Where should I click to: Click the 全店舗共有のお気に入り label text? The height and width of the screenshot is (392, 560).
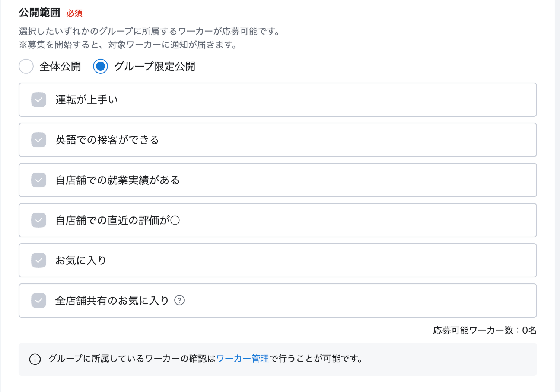pyautogui.click(x=112, y=301)
